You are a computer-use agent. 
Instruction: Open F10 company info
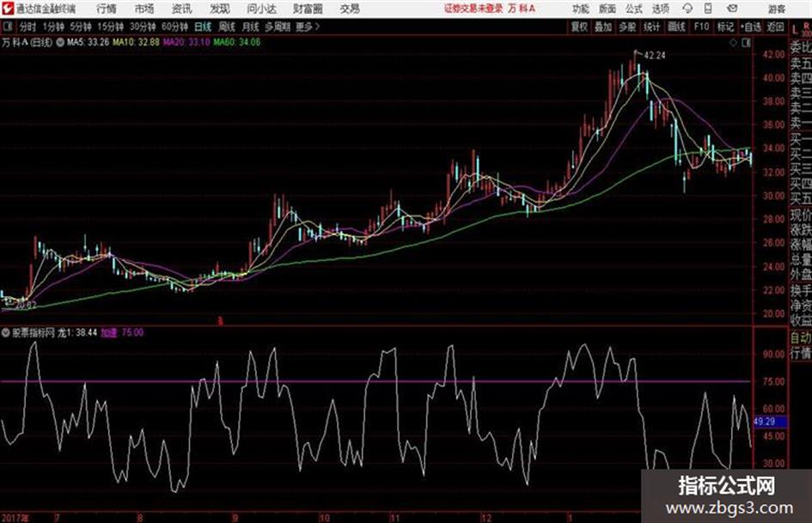click(701, 27)
